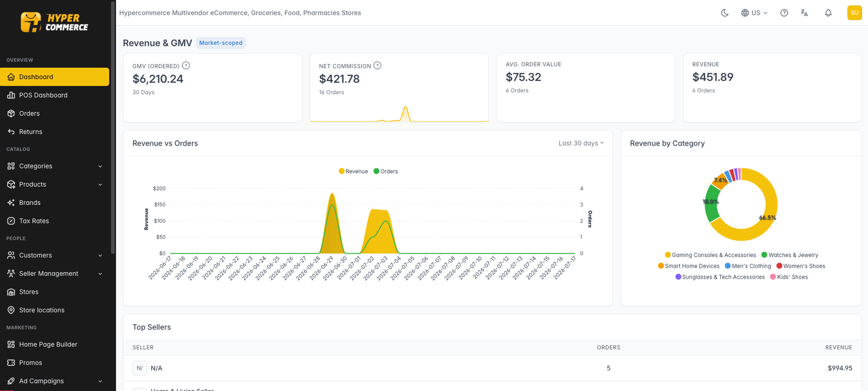Toggle Sunglasses & Tech Accessories legend item

[x=720, y=277]
